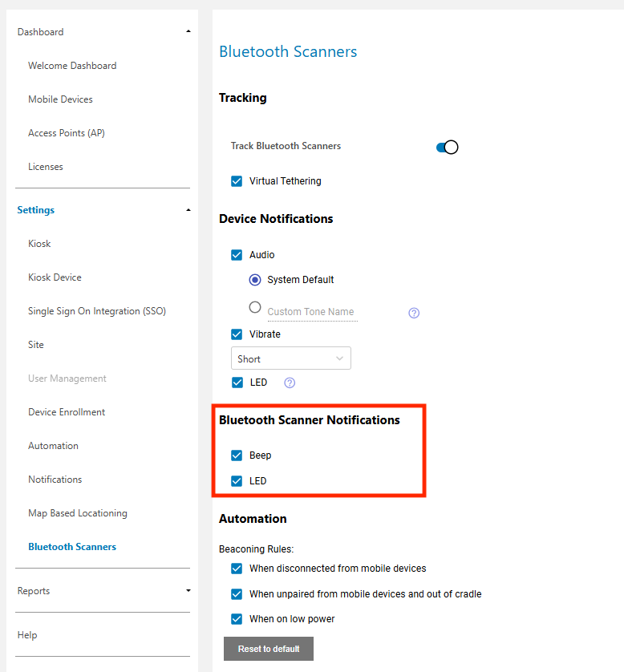This screenshot has width=624, height=672.
Task: Collapse the Settings menu section
Action: [x=188, y=210]
